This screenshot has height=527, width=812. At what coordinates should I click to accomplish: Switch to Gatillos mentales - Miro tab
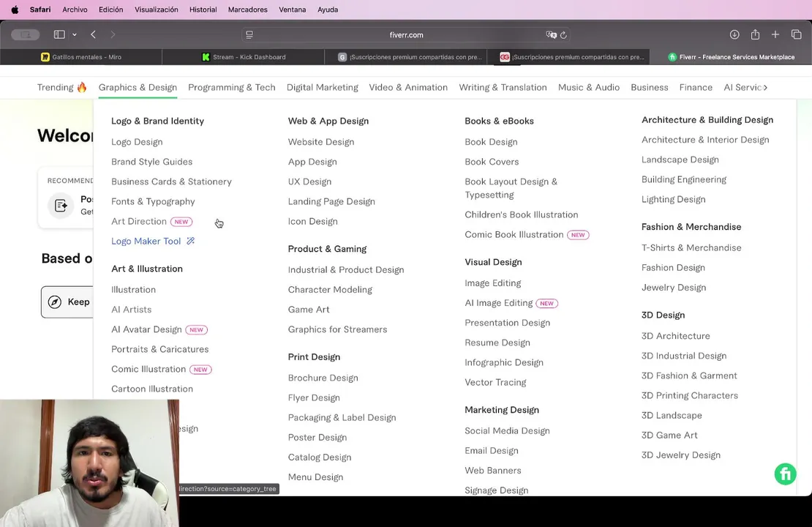click(80, 57)
